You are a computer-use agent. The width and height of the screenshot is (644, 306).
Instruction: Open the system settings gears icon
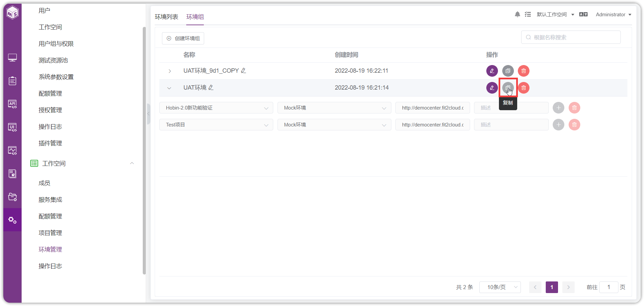[x=13, y=220]
